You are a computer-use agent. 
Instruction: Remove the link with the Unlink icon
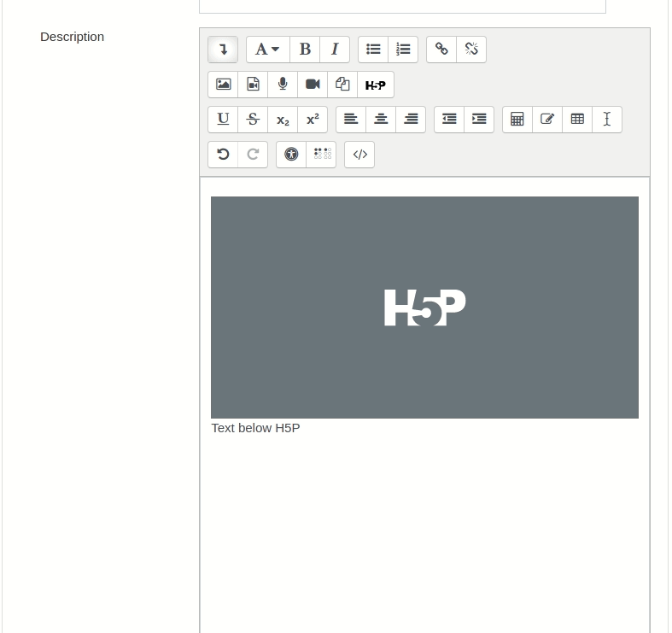coord(471,50)
